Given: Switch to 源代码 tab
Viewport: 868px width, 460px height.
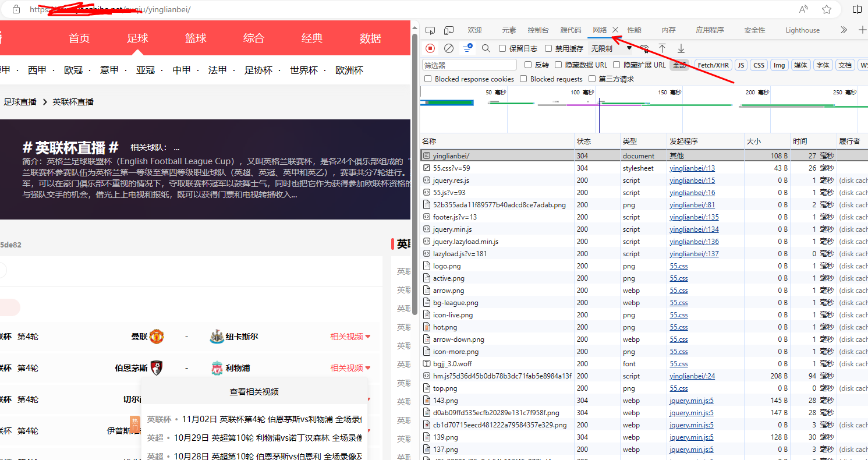Looking at the screenshot, I should click(x=571, y=30).
